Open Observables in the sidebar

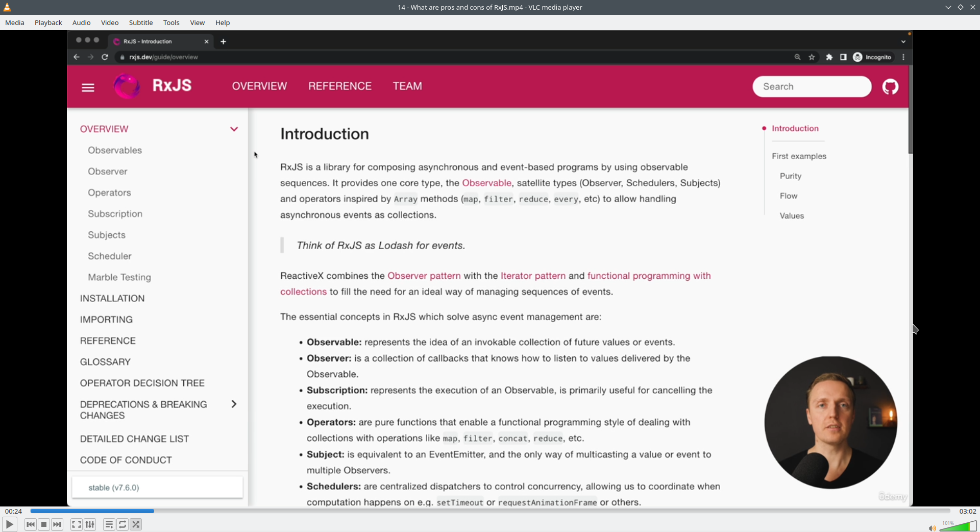point(115,151)
